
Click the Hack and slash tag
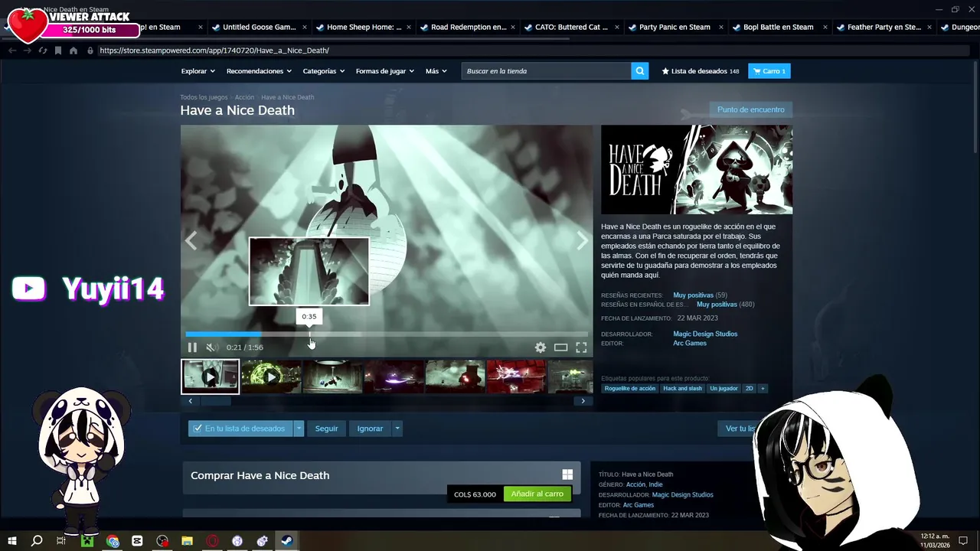(682, 389)
